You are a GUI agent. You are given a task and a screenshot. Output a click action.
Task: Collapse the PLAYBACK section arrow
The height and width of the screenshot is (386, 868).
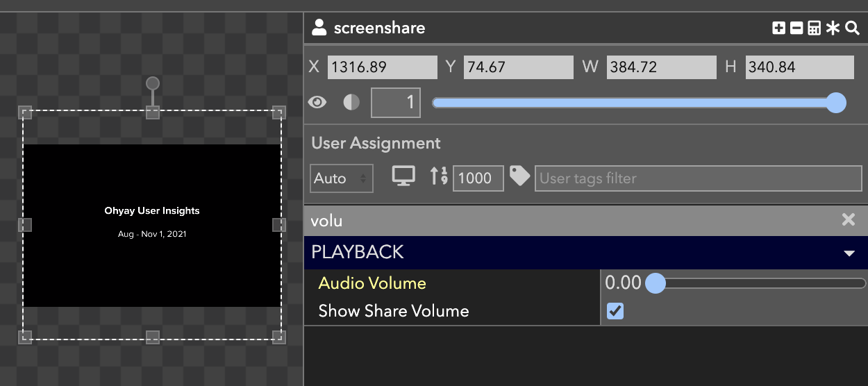pyautogui.click(x=849, y=253)
